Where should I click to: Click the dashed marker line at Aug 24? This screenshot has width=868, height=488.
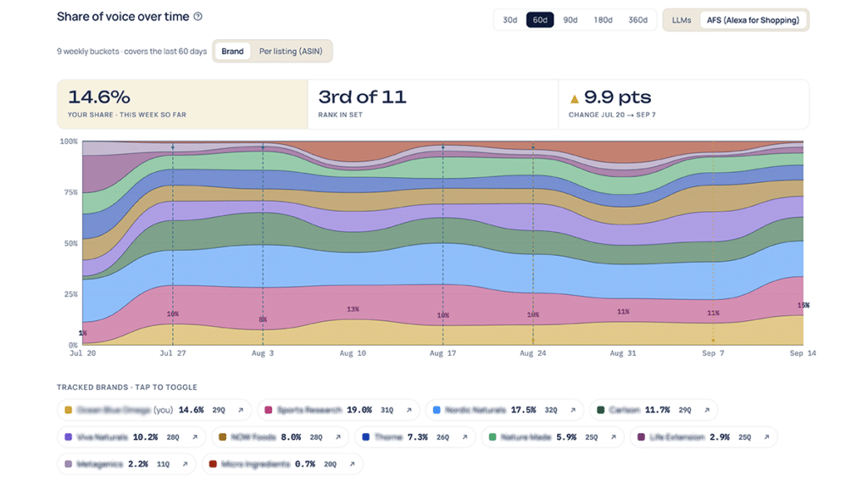tap(533, 243)
